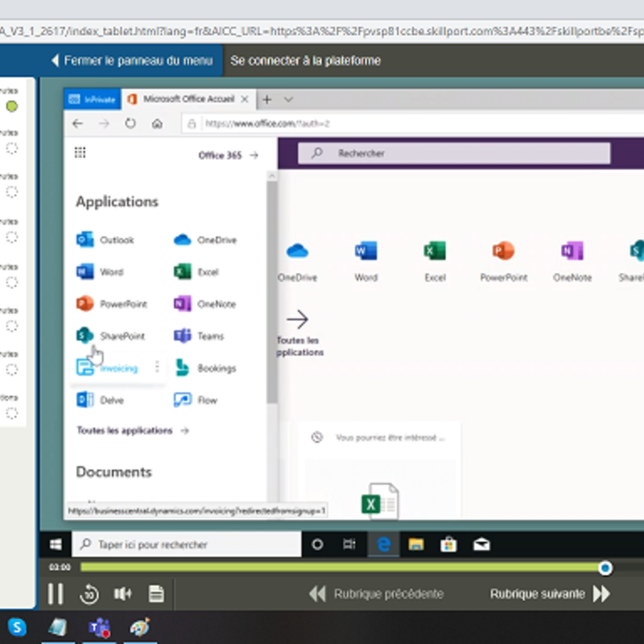
Task: Close the Microsoft Office Accueil tab
Action: point(245,99)
